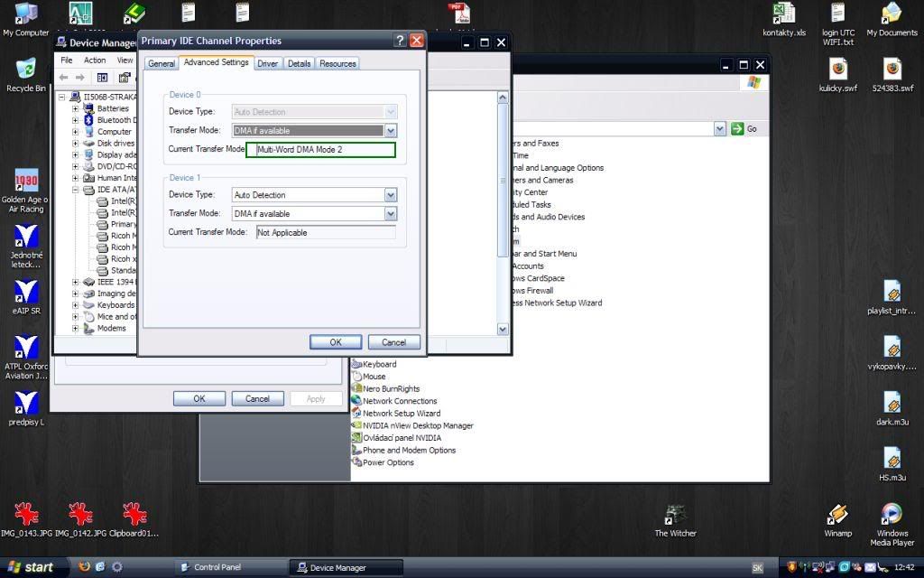Open Device 0 Transfer Mode dropdown
924x578 pixels.
click(391, 130)
